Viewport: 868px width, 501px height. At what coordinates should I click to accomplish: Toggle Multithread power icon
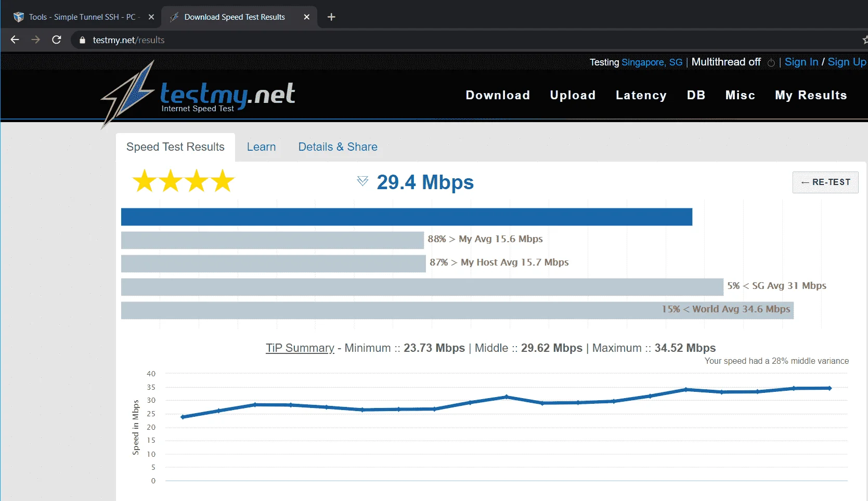(771, 62)
